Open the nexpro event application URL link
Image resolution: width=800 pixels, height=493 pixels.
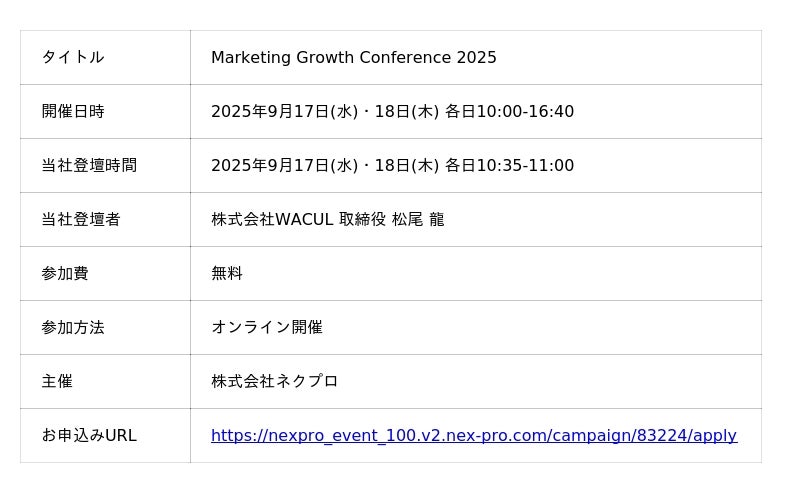[x=473, y=436]
